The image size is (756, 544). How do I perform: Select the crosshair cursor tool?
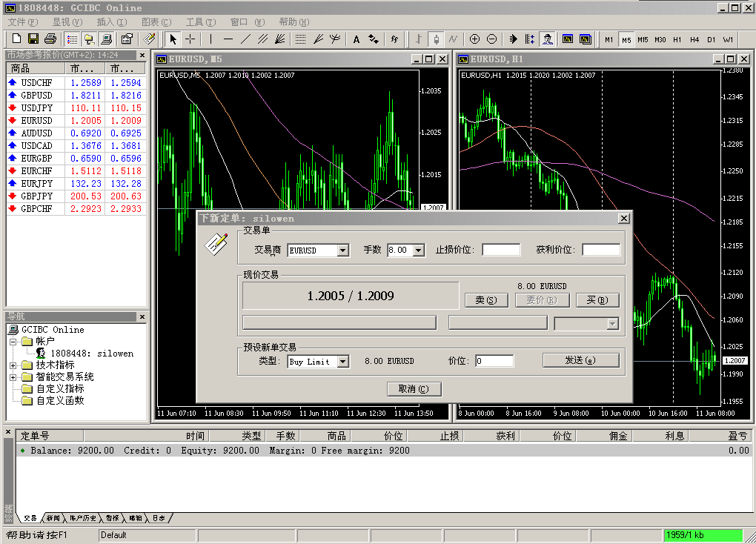point(190,39)
